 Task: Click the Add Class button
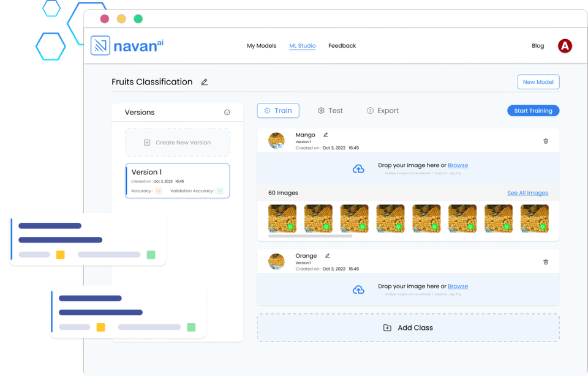click(408, 327)
